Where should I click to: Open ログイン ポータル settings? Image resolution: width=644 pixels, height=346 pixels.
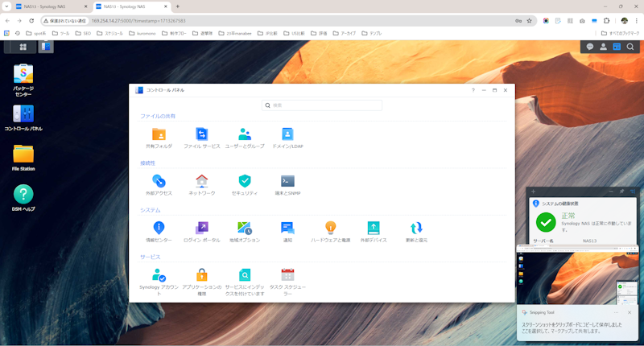click(202, 232)
